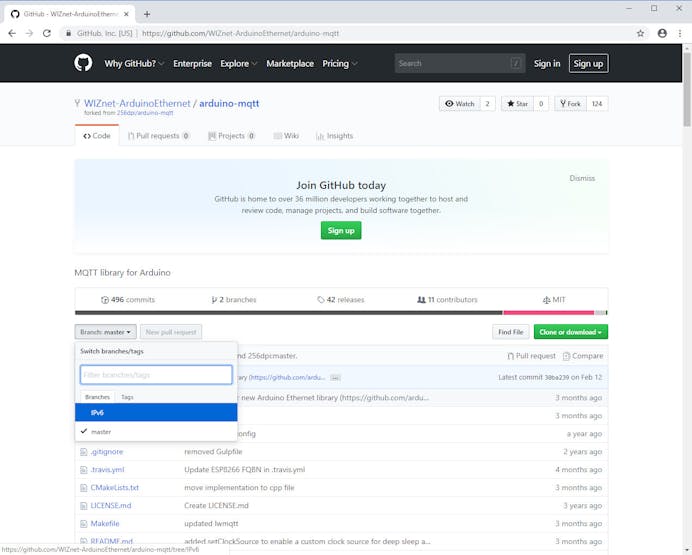This screenshot has height=555, width=692.
Task: Expand the Why GitHub? menu
Action: tap(134, 64)
